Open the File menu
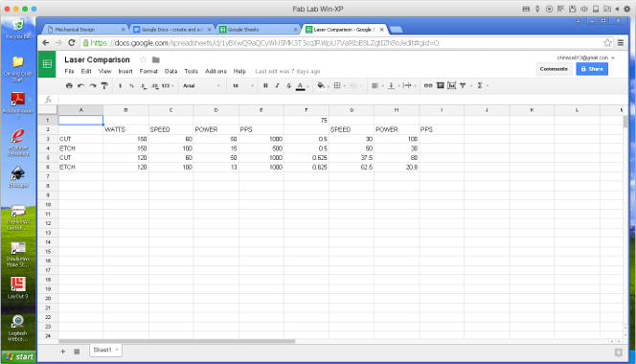Image resolution: width=636 pixels, height=364 pixels. (69, 71)
